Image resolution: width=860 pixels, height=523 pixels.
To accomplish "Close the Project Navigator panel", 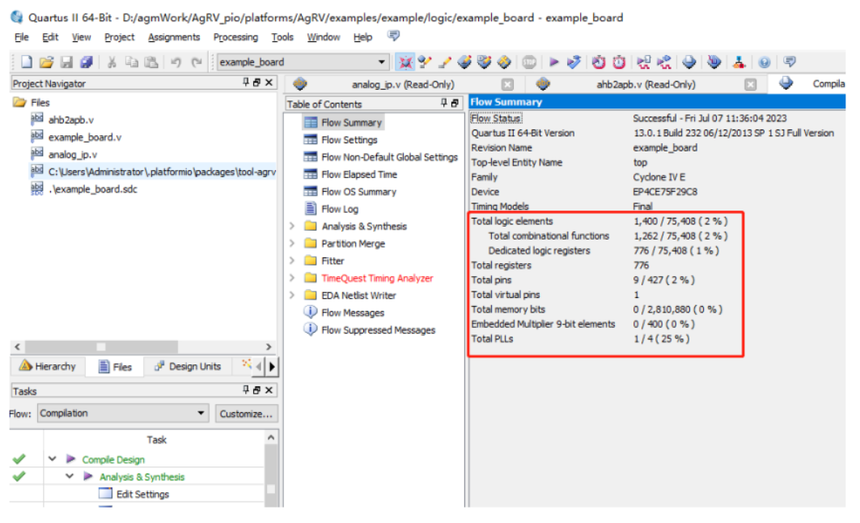I will tap(269, 82).
